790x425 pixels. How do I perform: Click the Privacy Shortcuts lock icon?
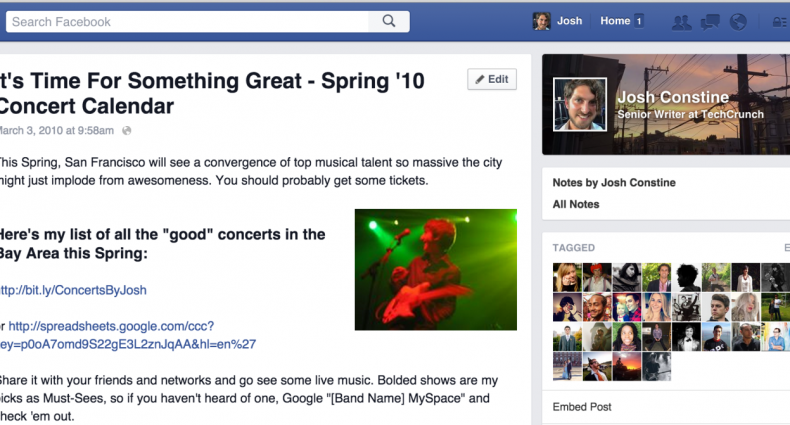coord(779,21)
